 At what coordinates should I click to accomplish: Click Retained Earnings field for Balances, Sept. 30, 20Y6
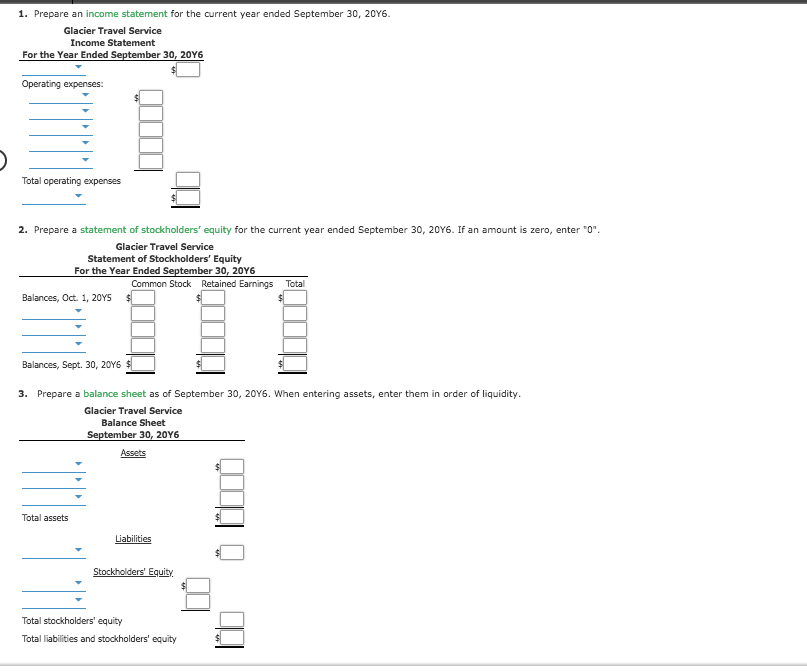pos(213,364)
